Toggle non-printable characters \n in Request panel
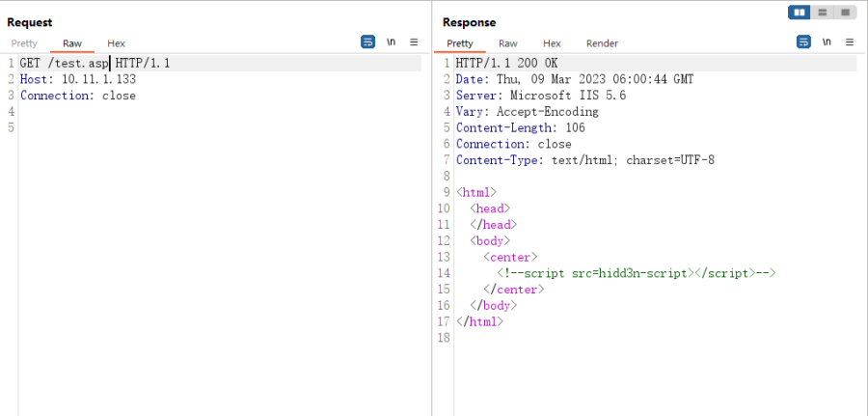The width and height of the screenshot is (868, 416). [x=392, y=42]
